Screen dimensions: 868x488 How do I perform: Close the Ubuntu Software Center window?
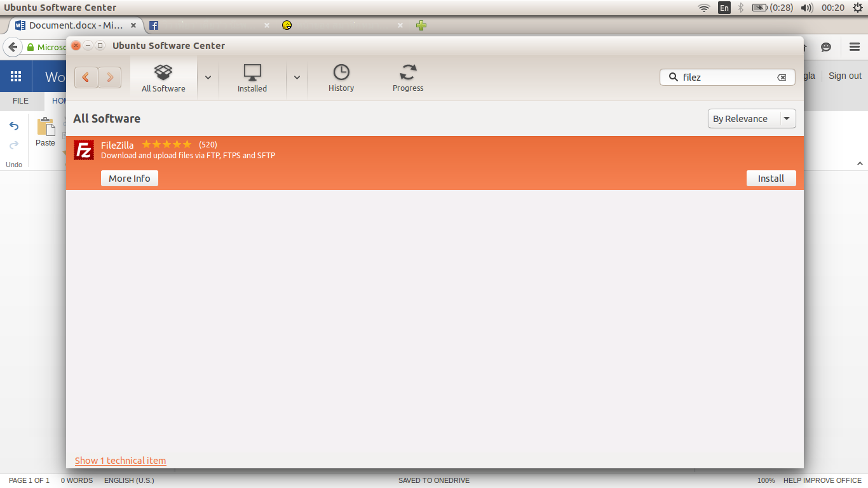[76, 45]
